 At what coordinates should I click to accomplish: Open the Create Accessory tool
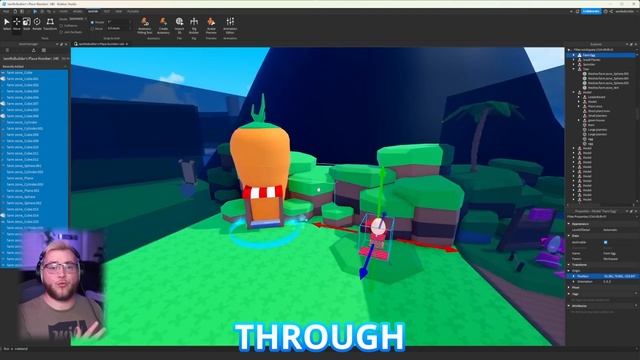(x=163, y=25)
